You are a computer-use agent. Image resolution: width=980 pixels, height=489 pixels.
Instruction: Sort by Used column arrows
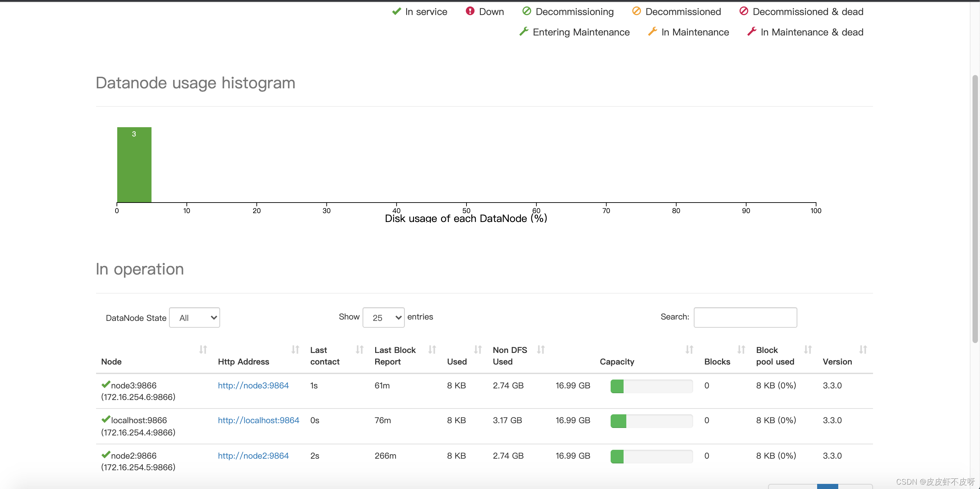pos(478,350)
